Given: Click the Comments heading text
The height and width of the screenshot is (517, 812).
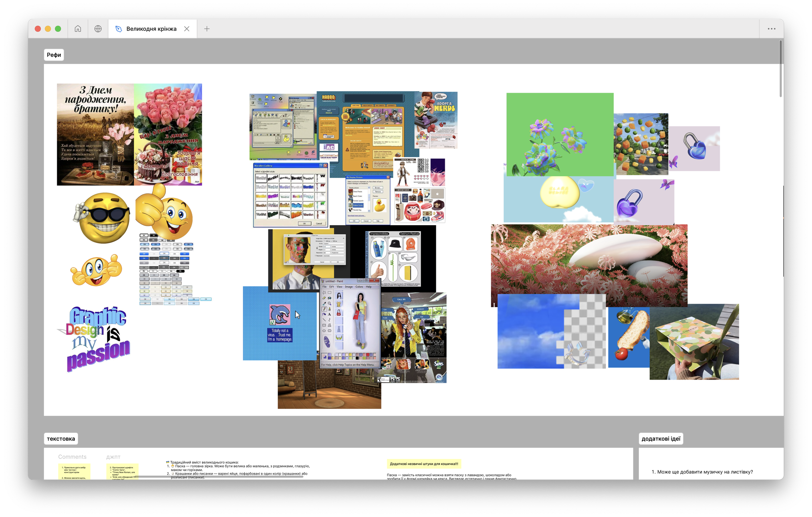Looking at the screenshot, I should pos(72,456).
